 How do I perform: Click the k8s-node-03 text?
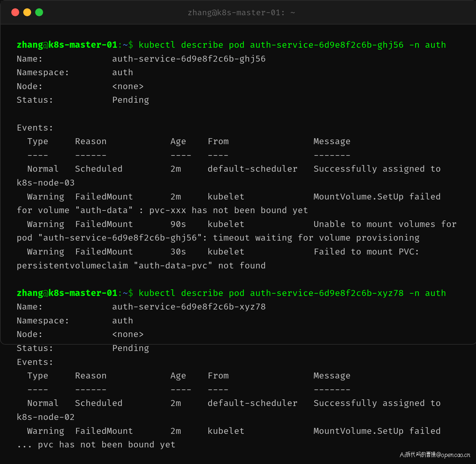[x=46, y=183]
